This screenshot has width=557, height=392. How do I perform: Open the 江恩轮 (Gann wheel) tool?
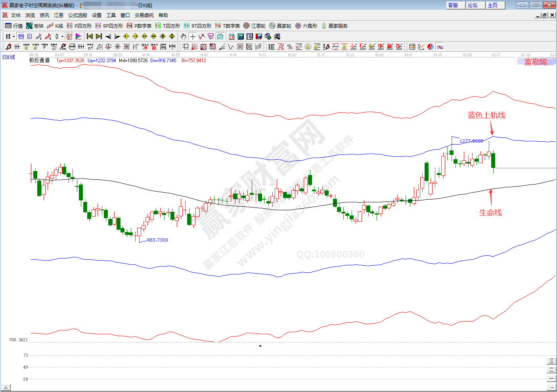pos(255,26)
